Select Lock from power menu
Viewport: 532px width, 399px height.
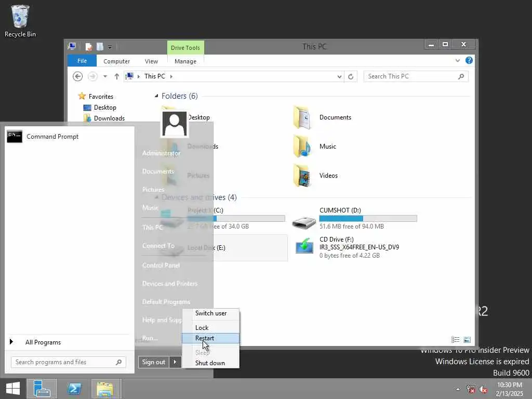pyautogui.click(x=211, y=327)
